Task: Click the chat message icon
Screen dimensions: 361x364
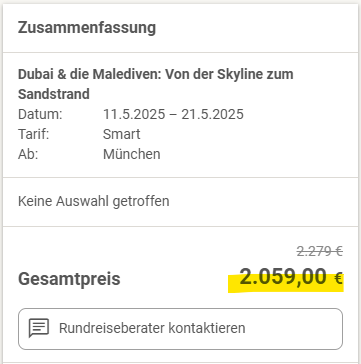Action: tap(39, 328)
